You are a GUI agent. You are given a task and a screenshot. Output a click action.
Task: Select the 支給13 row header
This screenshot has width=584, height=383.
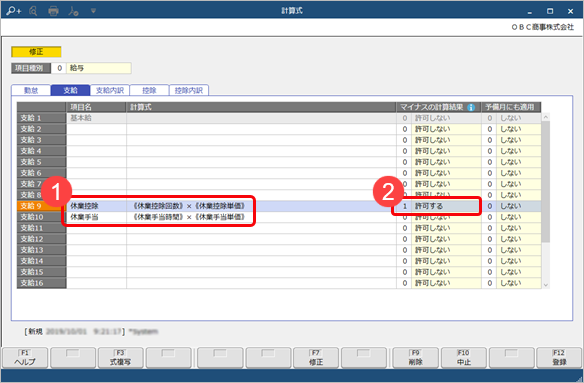tap(41, 250)
